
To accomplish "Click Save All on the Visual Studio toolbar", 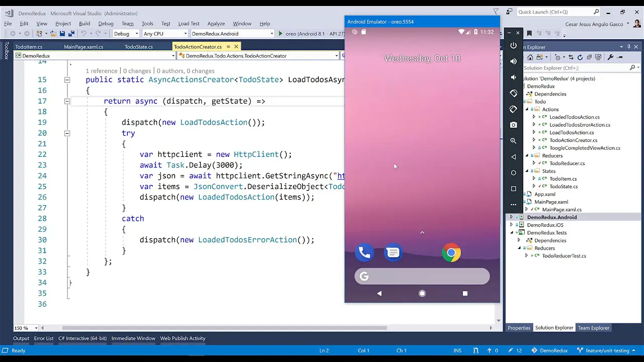I will click(70, 33).
